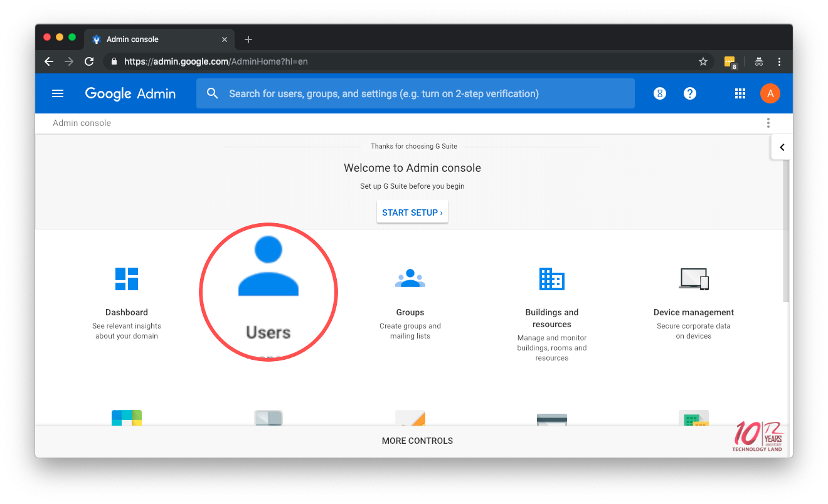
Task: Click the address bar URL
Action: click(x=216, y=61)
